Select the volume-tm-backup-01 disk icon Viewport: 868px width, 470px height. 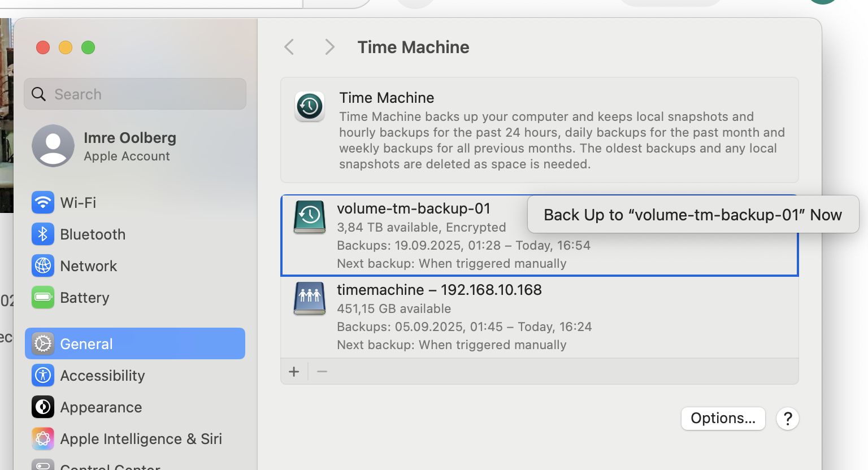click(310, 217)
